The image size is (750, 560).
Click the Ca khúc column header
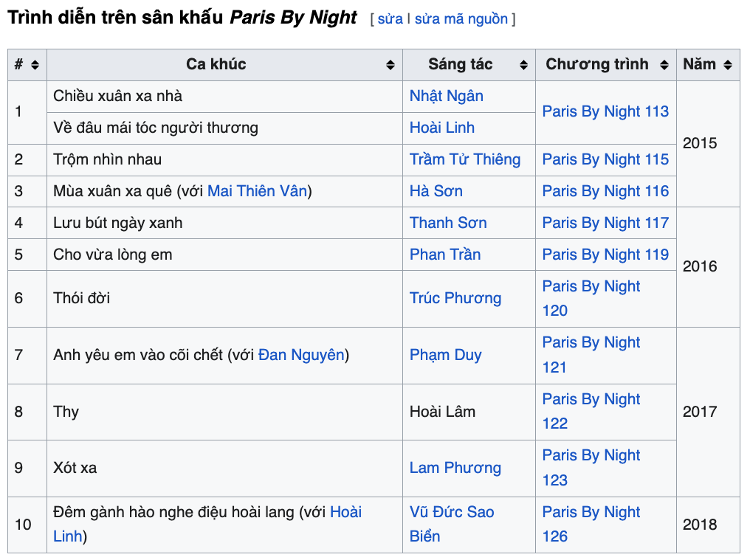tap(216, 65)
